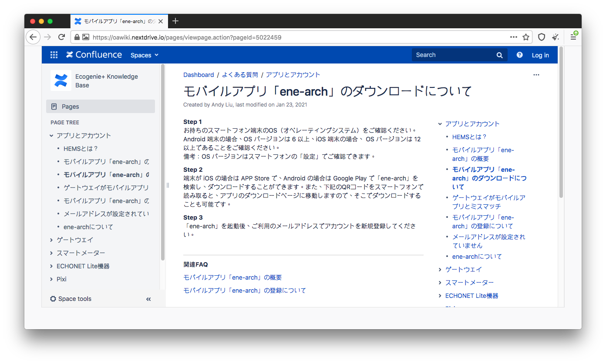
Task: Open ゲートウェイがモバイルアプリとミスマッチ in the right-hand tree
Action: click(x=489, y=202)
